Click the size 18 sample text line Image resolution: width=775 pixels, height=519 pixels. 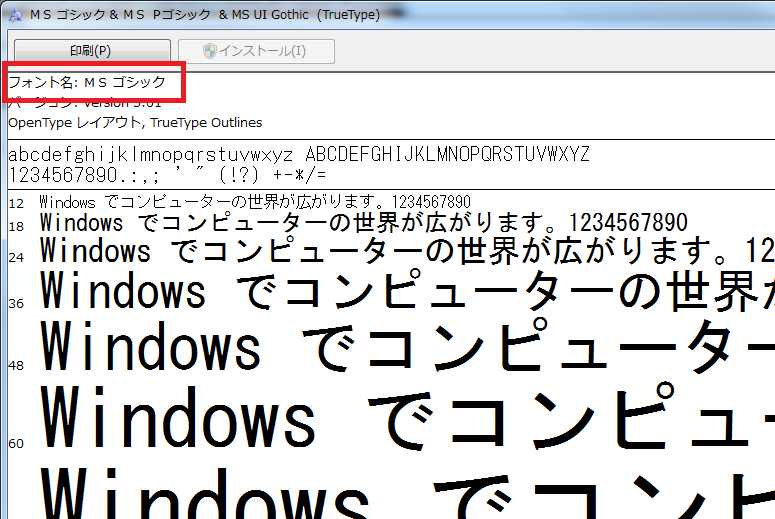pyautogui.click(x=363, y=223)
